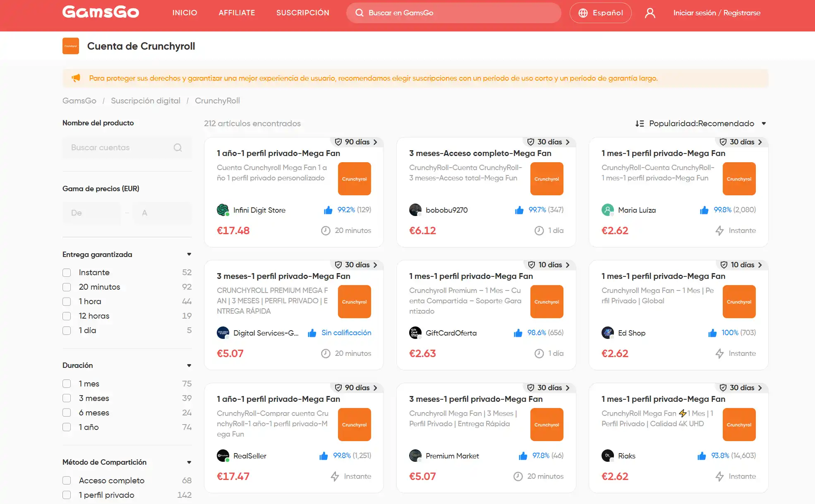This screenshot has height=504, width=815.
Task: Open Ed Shop seller avatar
Action: click(x=608, y=333)
